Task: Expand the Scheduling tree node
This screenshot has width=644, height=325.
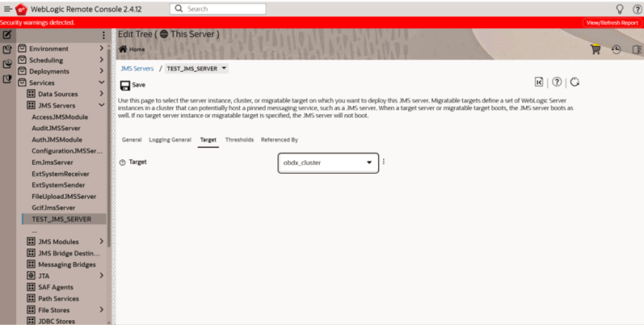Action: (102, 60)
